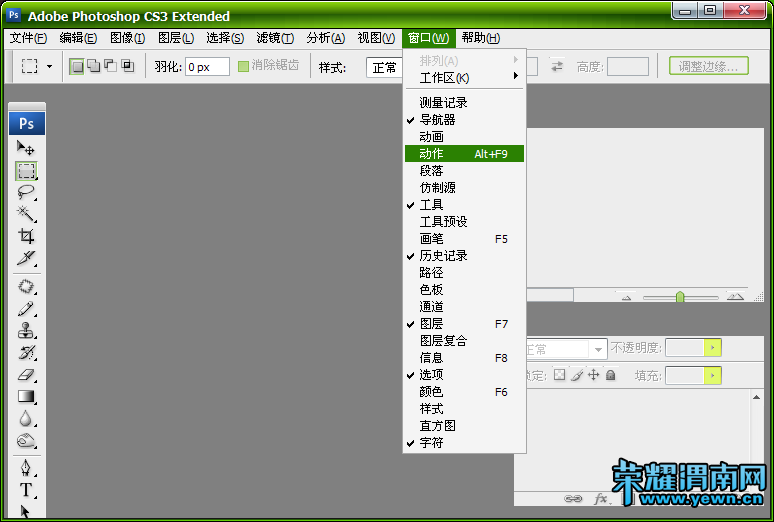Click the navigator zoom slider handle
The height and width of the screenshot is (522, 774).
(x=680, y=297)
